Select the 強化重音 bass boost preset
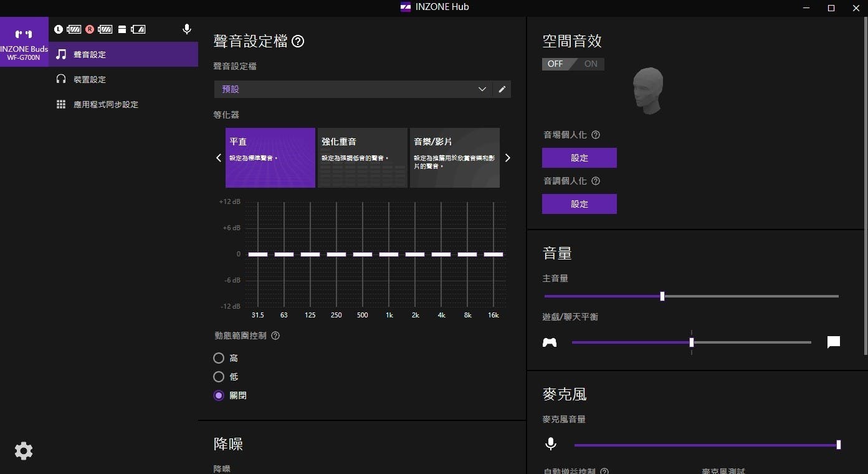Image resolution: width=868 pixels, height=474 pixels. point(363,158)
